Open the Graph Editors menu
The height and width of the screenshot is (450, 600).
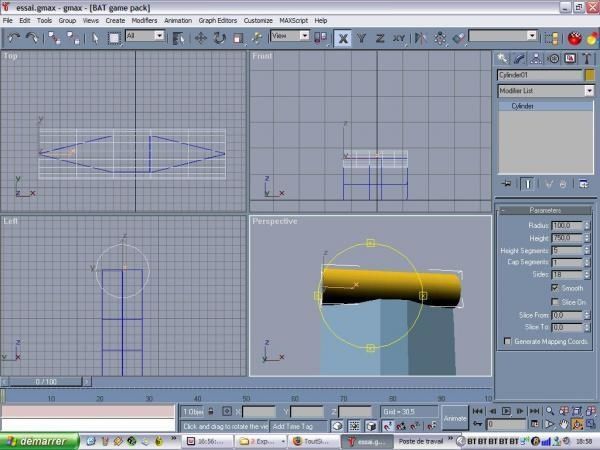[217, 21]
